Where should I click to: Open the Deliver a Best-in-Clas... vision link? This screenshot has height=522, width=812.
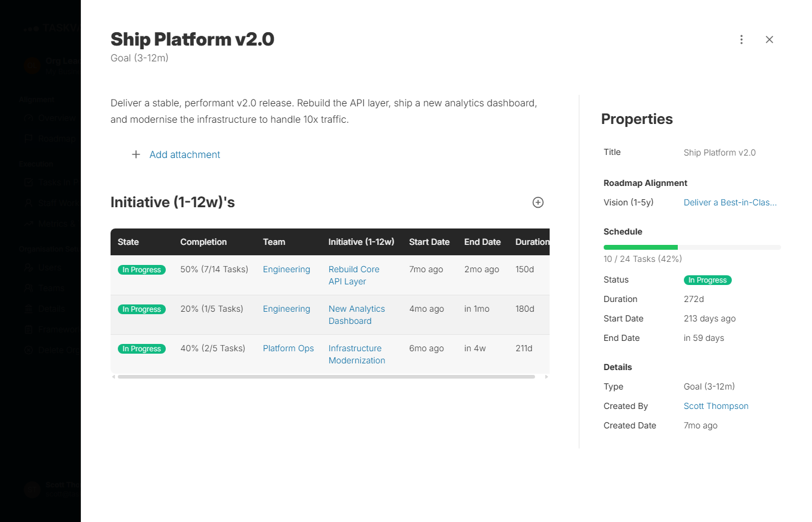point(730,202)
